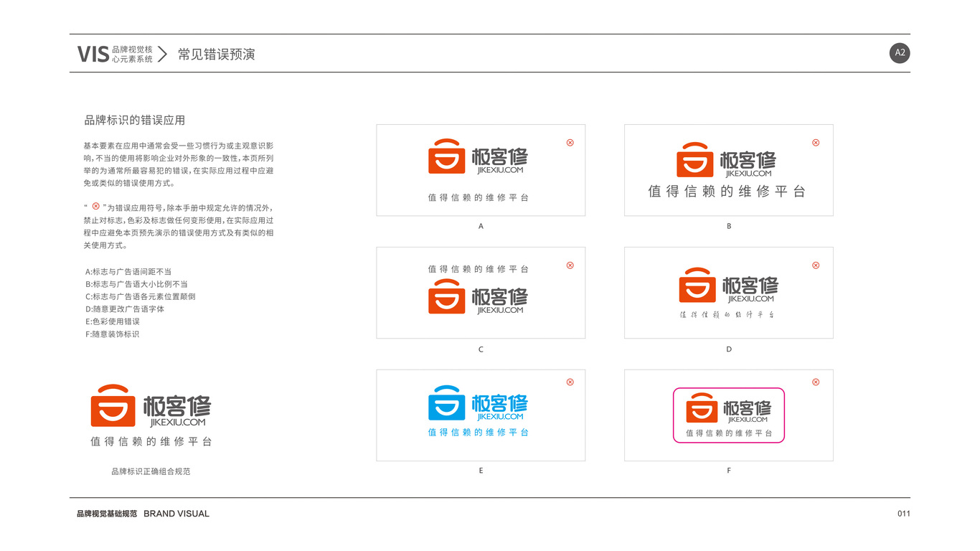The image size is (980, 551).
Task: Click the footer text 品牌视觉基础规范
Action: click(x=107, y=514)
